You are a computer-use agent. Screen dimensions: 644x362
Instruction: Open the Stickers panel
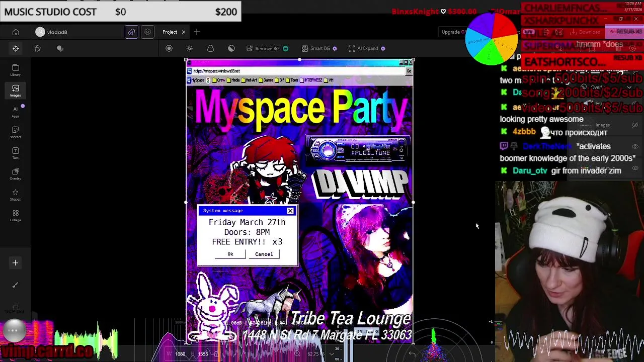pyautogui.click(x=16, y=133)
